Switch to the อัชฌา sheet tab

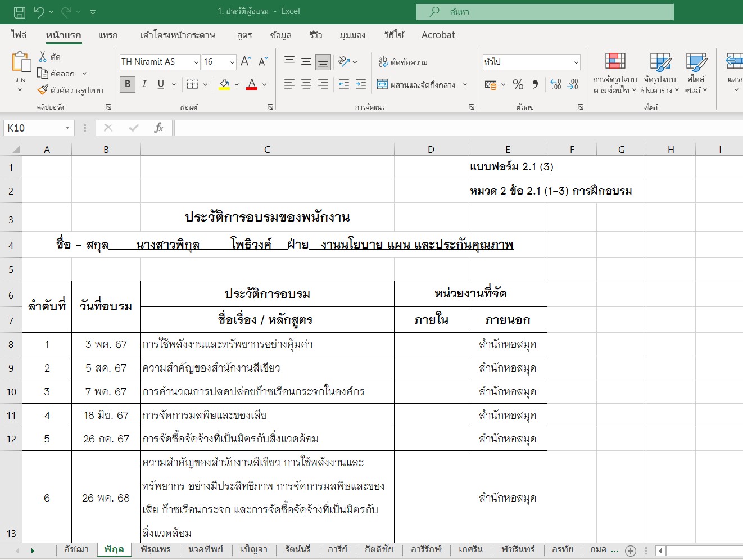76,549
